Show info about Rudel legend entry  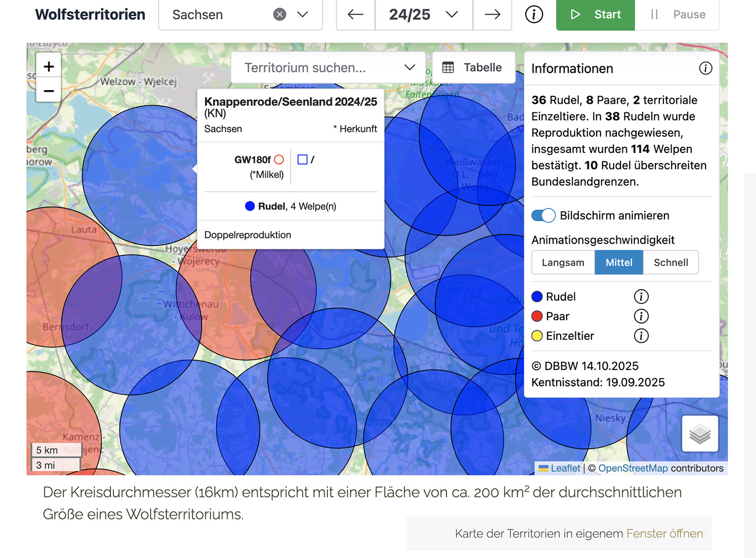click(x=641, y=297)
